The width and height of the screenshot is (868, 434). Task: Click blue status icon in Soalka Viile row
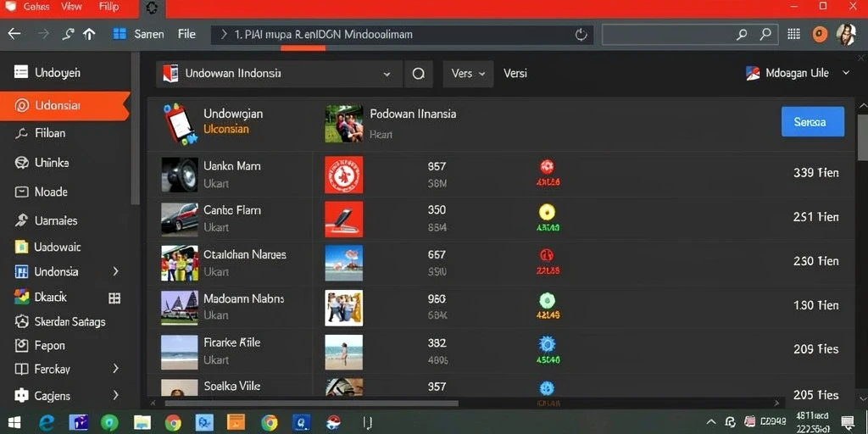click(x=547, y=388)
